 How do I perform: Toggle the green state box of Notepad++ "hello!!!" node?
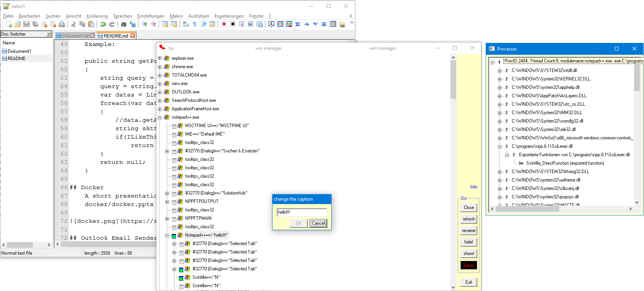click(x=174, y=236)
